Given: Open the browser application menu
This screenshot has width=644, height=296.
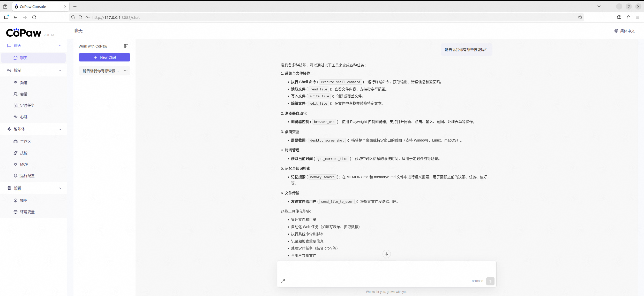Looking at the screenshot, I should click(638, 17).
